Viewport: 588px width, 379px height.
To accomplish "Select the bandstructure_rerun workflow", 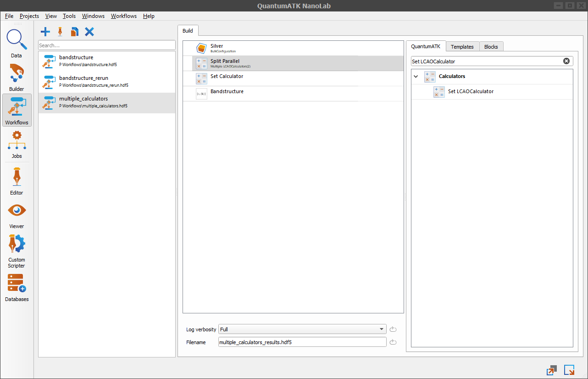I will (x=106, y=83).
